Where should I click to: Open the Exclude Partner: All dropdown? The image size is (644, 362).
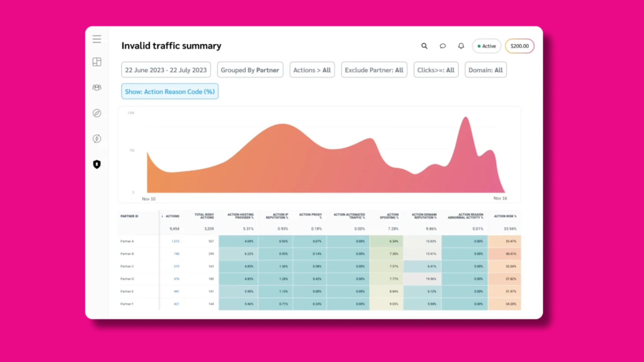point(374,70)
